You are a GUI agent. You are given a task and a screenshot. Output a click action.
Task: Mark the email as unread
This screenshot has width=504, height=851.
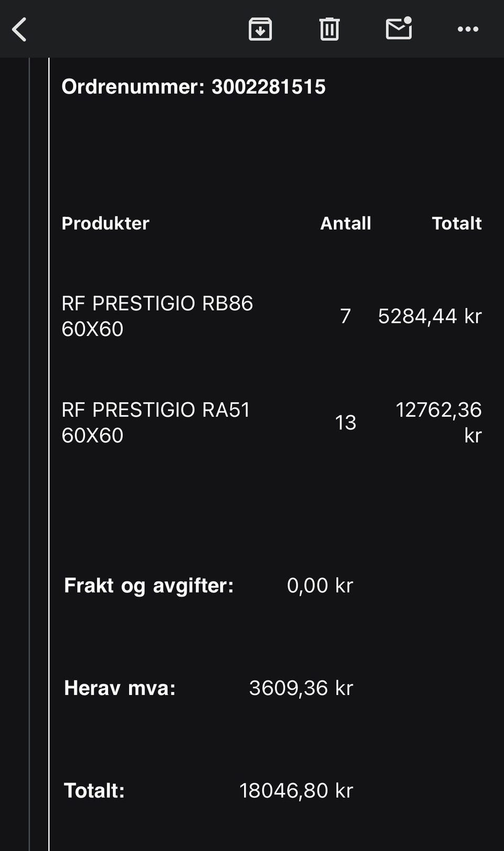399,28
